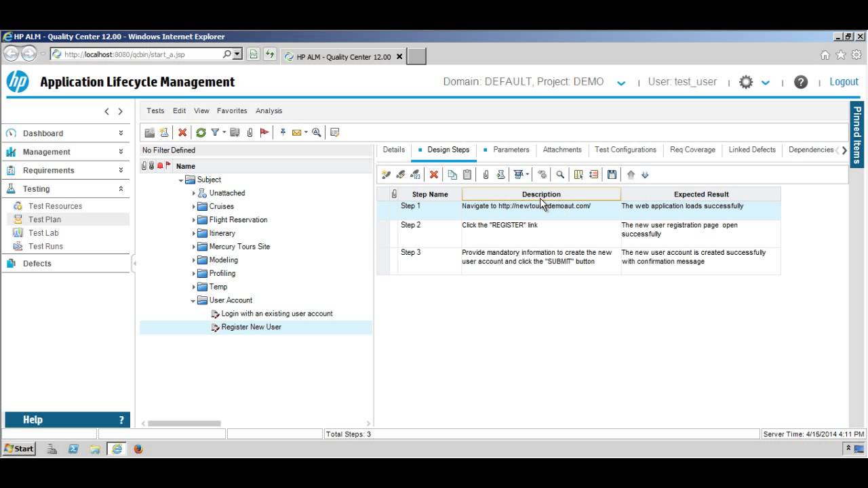Click blue pushpin Pin icon
Screen dimensions: 868x488
pyautogui.click(x=283, y=133)
